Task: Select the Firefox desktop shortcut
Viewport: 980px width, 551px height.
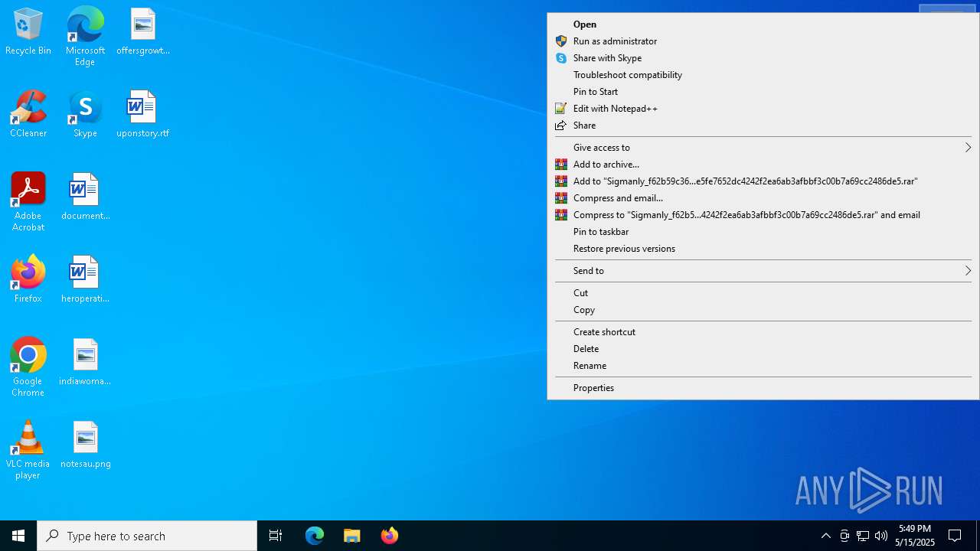Action: (x=28, y=280)
